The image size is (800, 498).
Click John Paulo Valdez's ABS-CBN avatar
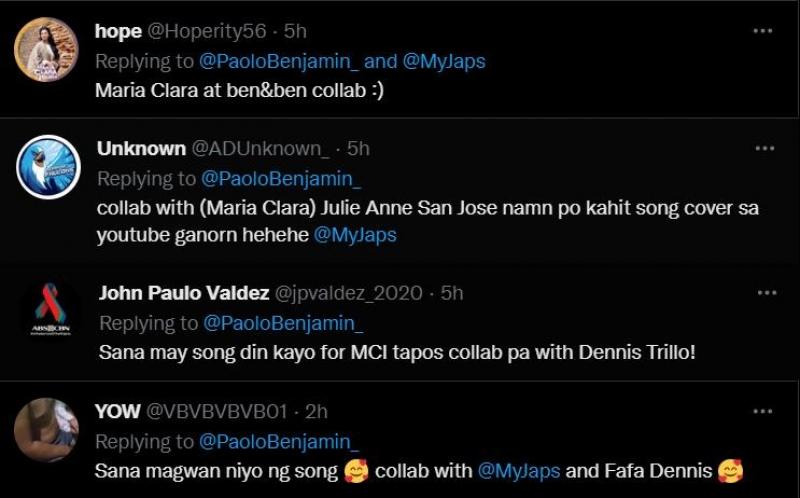[x=50, y=312]
